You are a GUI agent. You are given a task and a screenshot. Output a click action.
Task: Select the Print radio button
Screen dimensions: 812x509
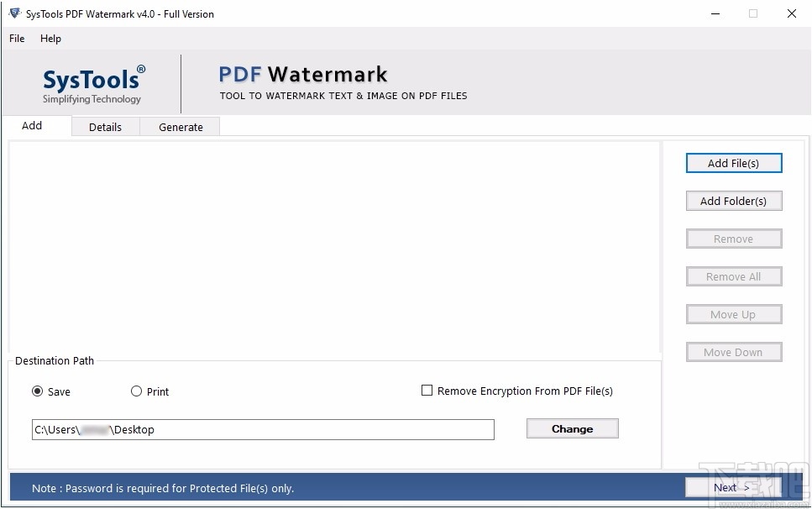tap(136, 391)
